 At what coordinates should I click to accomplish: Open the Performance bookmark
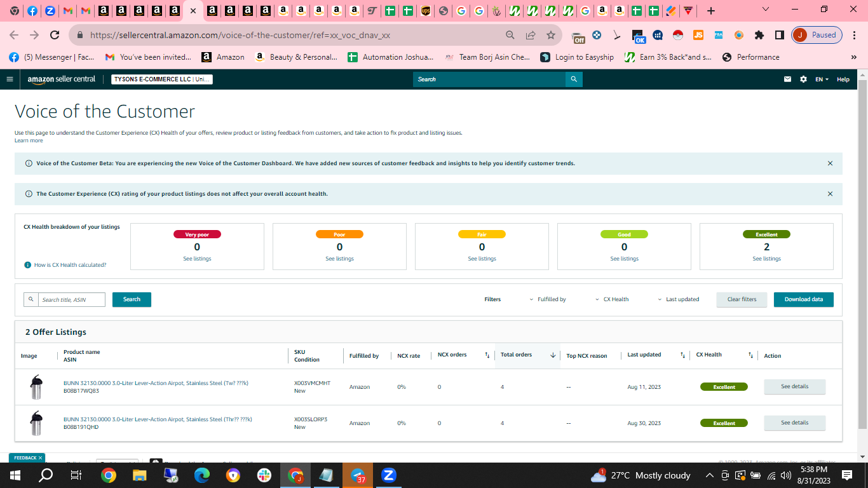click(750, 57)
